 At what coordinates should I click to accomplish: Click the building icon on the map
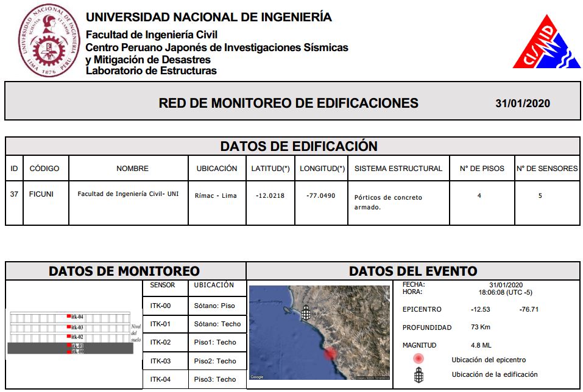(306, 313)
